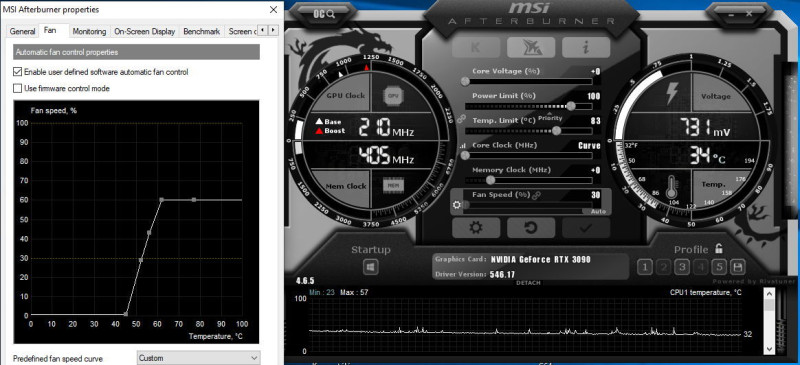Toggle the Fan Speed Auto button
The image size is (800, 365).
(x=598, y=211)
